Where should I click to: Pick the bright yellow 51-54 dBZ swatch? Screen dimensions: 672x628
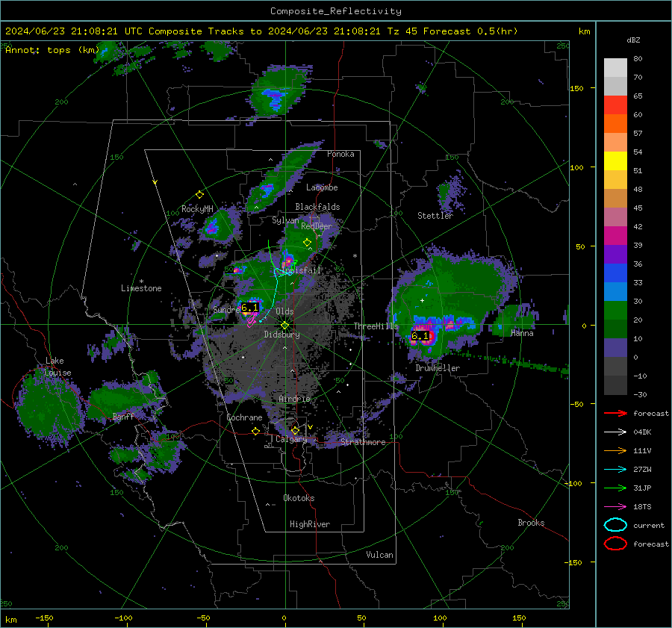tap(615, 161)
